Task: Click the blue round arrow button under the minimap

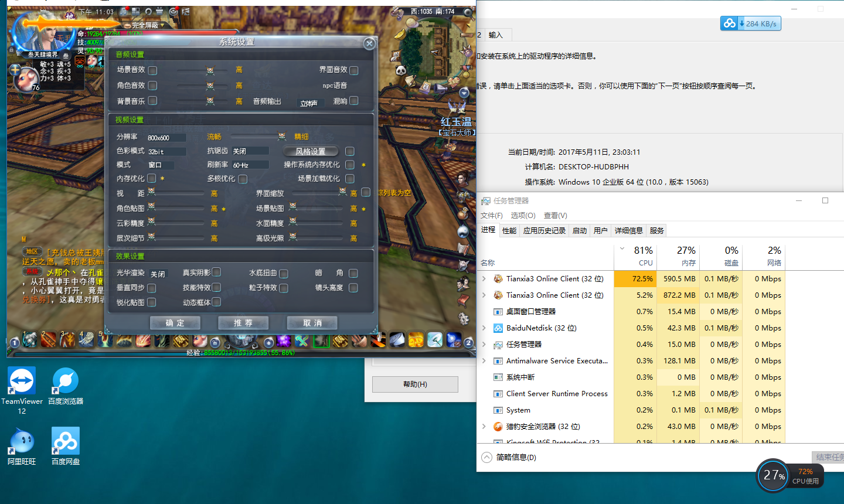Action: click(x=464, y=93)
